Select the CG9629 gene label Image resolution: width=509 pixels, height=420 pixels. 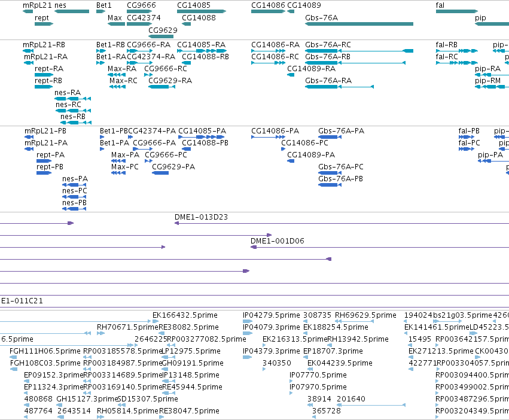pos(163,30)
